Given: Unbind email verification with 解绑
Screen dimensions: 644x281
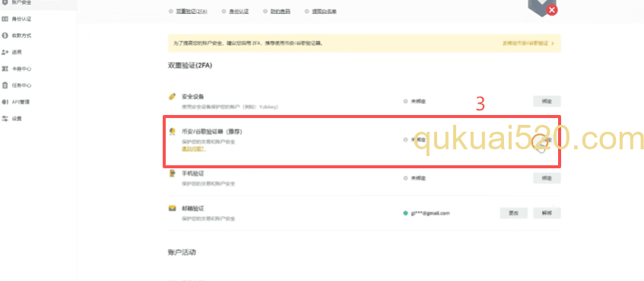Looking at the screenshot, I should (547, 213).
